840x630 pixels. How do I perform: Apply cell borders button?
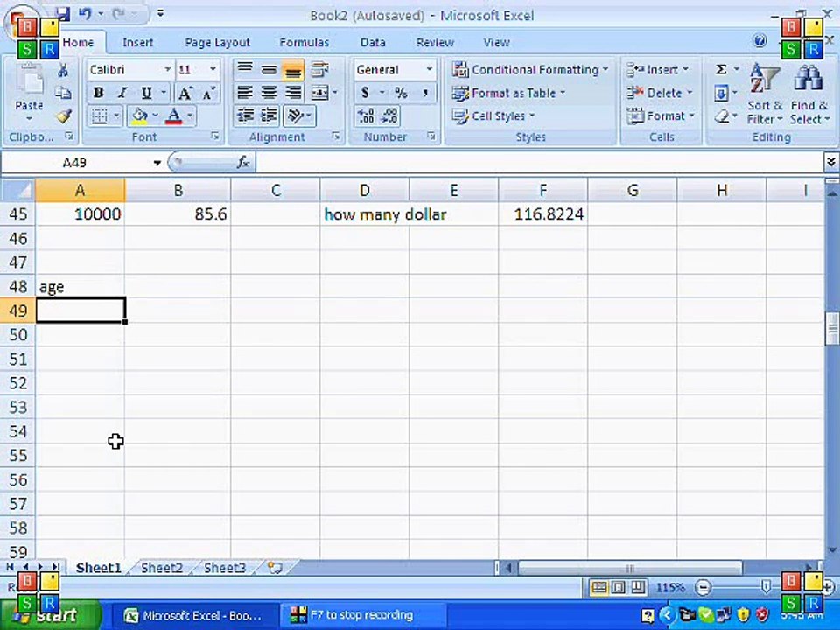pos(100,115)
